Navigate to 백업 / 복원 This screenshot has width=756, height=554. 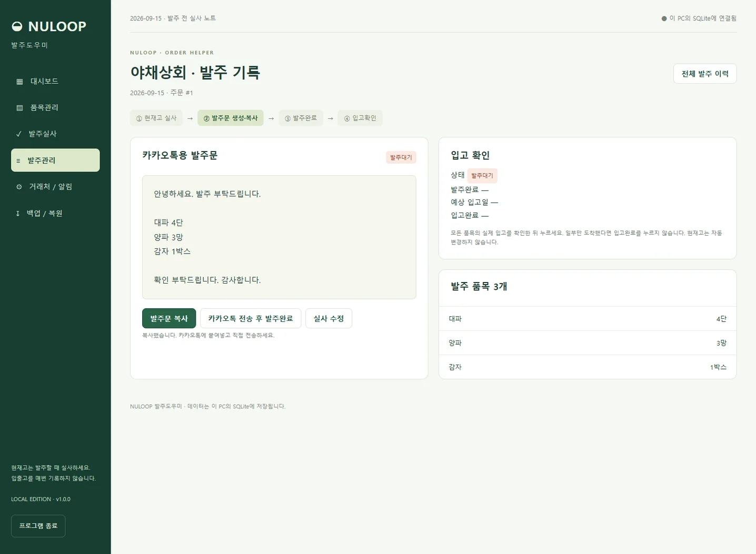coord(55,213)
